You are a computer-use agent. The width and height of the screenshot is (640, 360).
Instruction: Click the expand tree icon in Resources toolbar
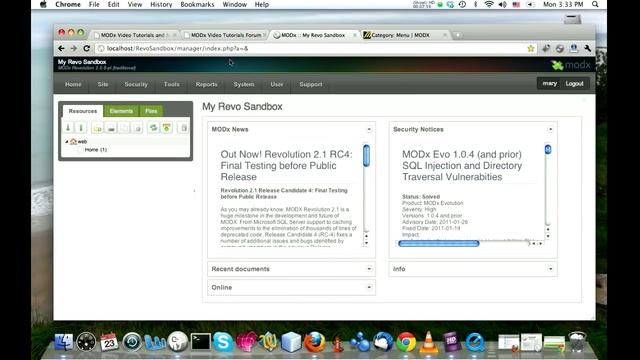coord(68,128)
